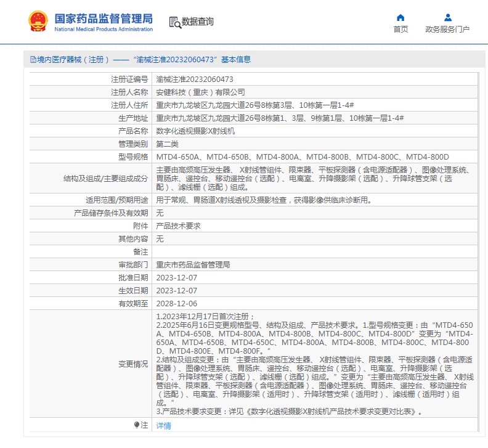The height and width of the screenshot is (448, 488).
Task: Click the home house icon
Action: [401, 17]
